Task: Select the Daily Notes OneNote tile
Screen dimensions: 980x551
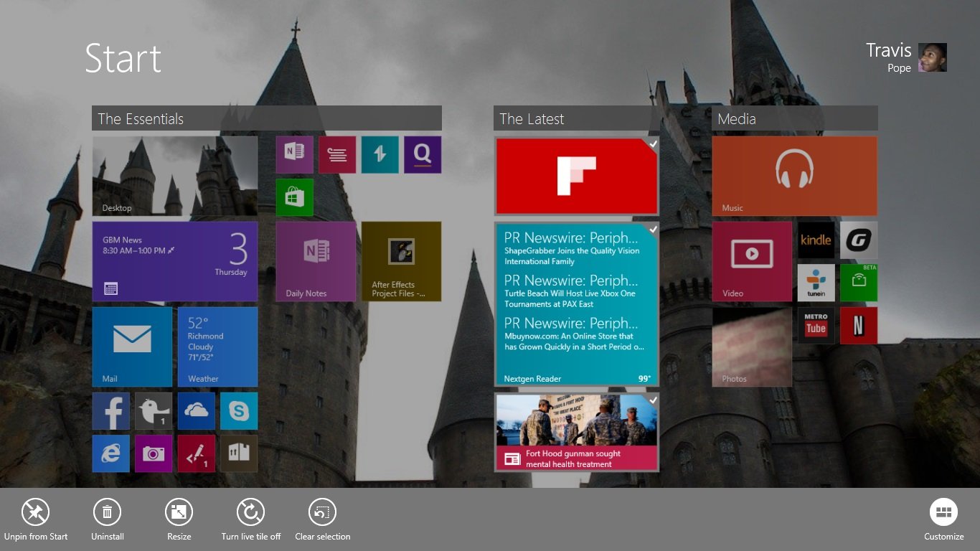Action: [316, 261]
